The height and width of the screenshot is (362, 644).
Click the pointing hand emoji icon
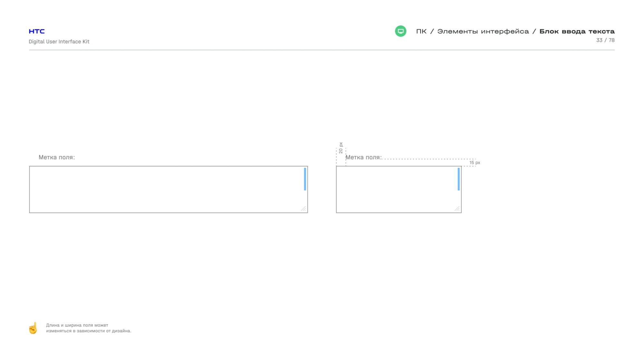(x=33, y=328)
